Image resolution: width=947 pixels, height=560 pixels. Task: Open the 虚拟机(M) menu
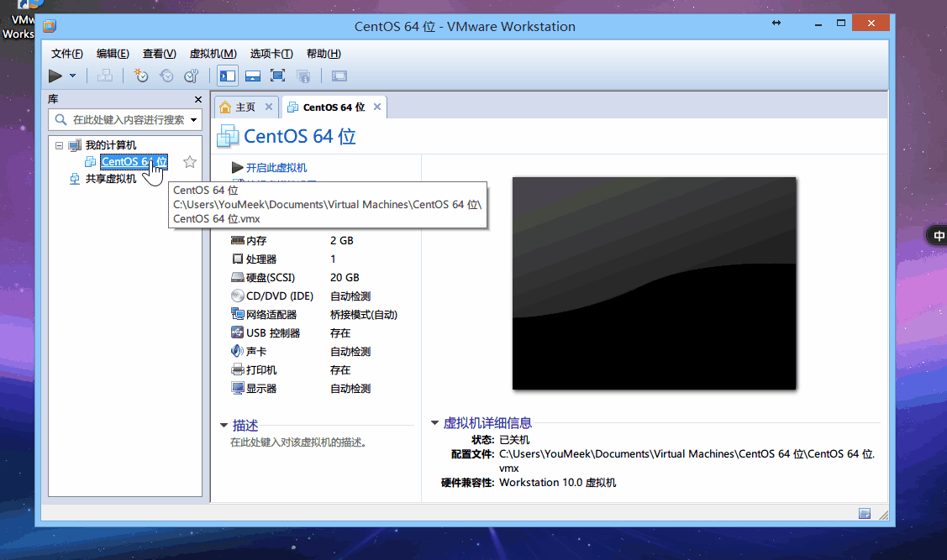tap(212, 53)
